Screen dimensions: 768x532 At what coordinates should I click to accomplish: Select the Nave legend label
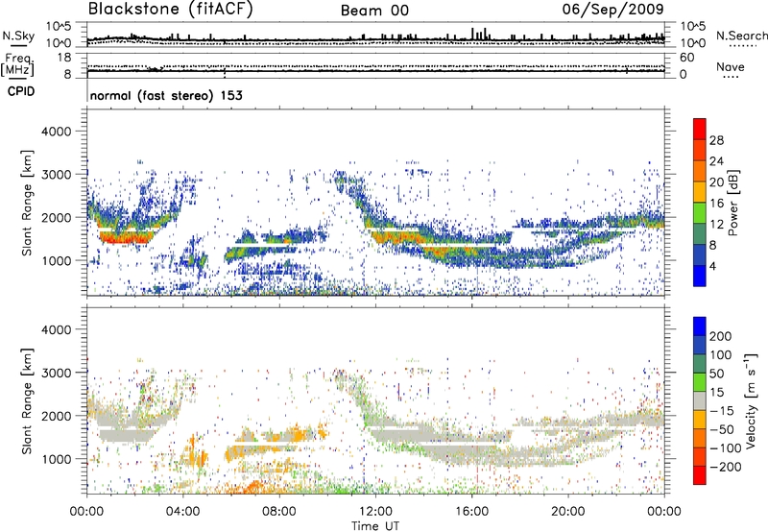(x=731, y=67)
